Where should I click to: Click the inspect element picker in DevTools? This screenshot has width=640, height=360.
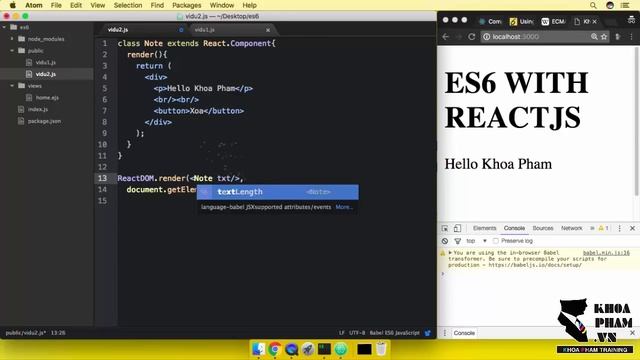click(x=445, y=228)
